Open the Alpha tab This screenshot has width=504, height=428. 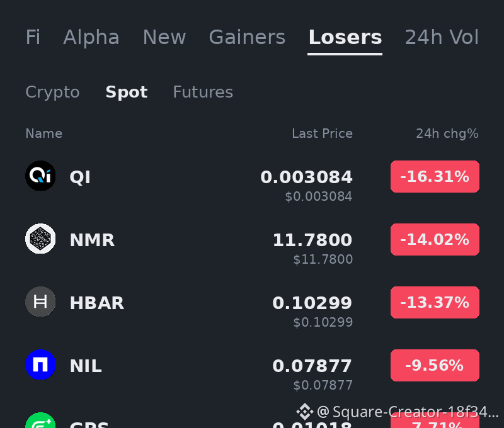click(91, 37)
